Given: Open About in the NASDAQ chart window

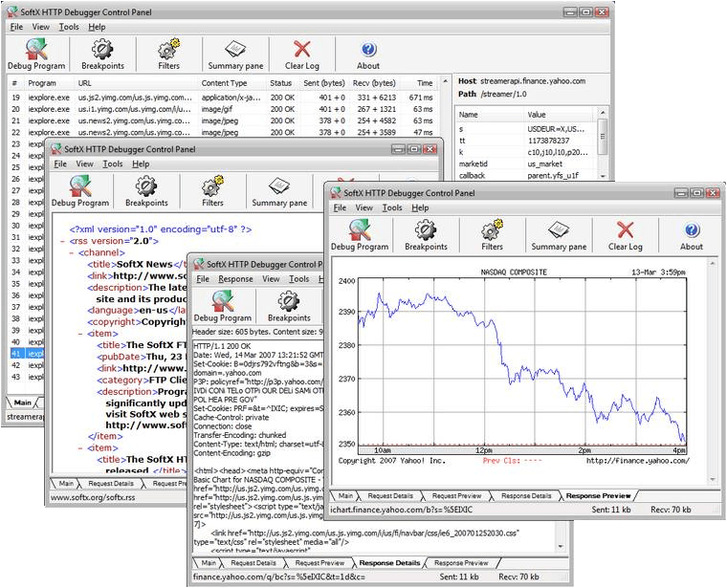Looking at the screenshot, I should pos(692,235).
